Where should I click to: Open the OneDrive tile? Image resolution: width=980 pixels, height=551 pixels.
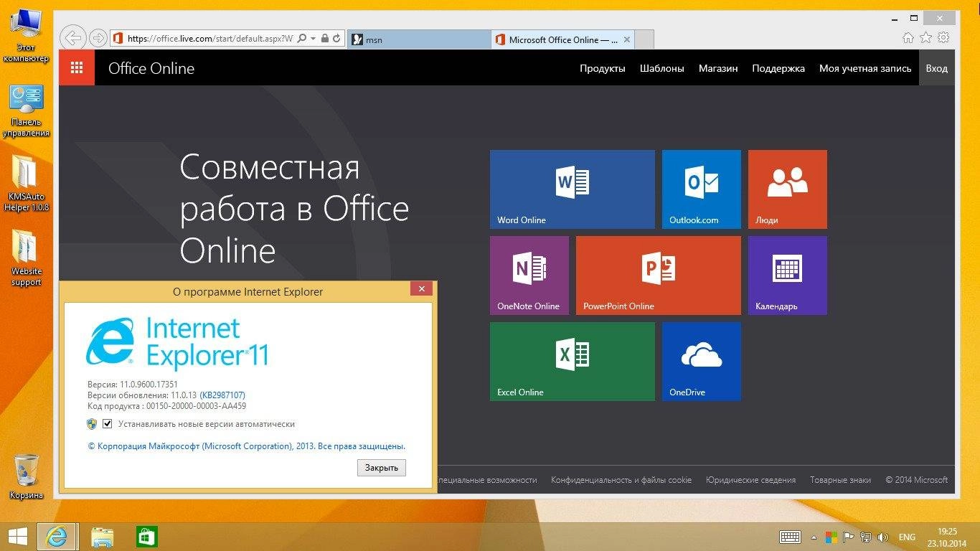(x=701, y=361)
